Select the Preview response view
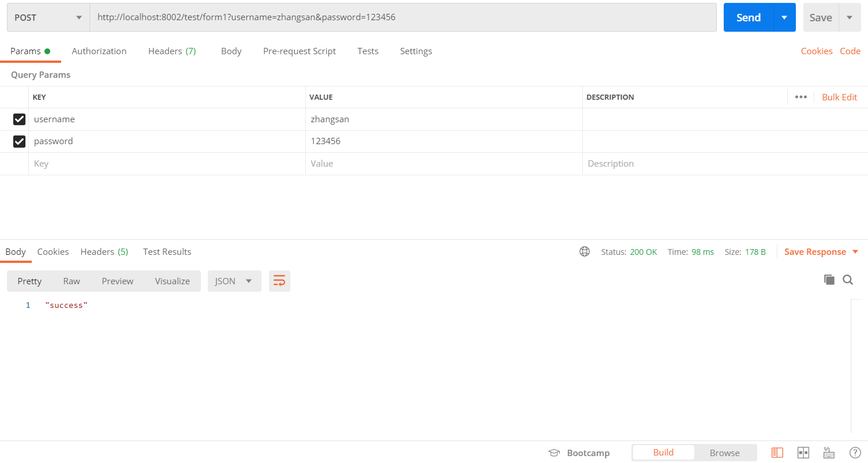 point(117,281)
